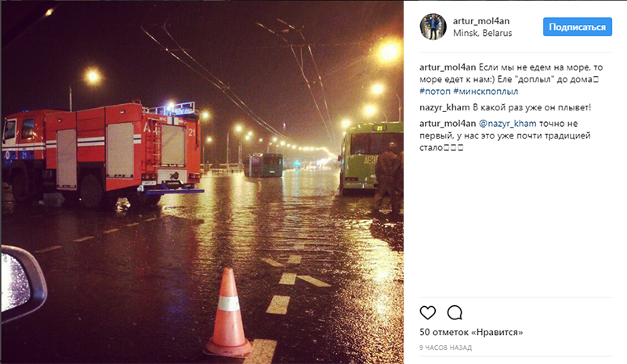The width and height of the screenshot is (627, 364).
Task: Click the @nazyr_kham mention in the reply
Action: pyautogui.click(x=507, y=124)
